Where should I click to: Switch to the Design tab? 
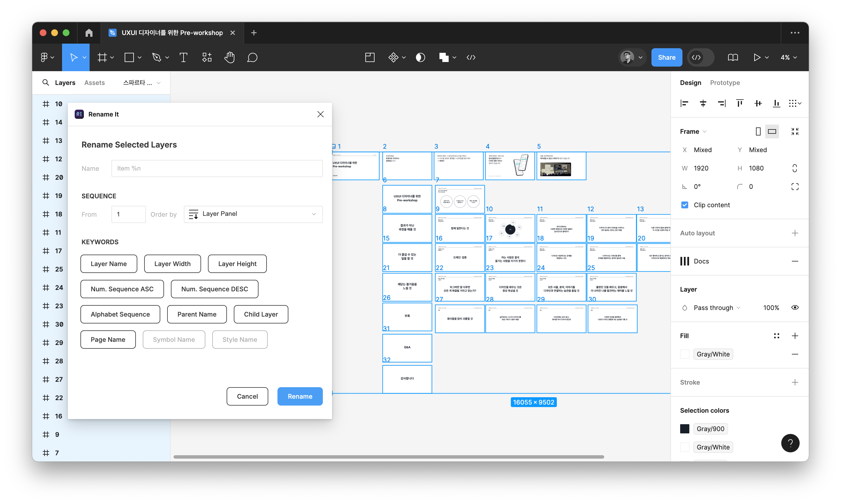pyautogui.click(x=690, y=83)
